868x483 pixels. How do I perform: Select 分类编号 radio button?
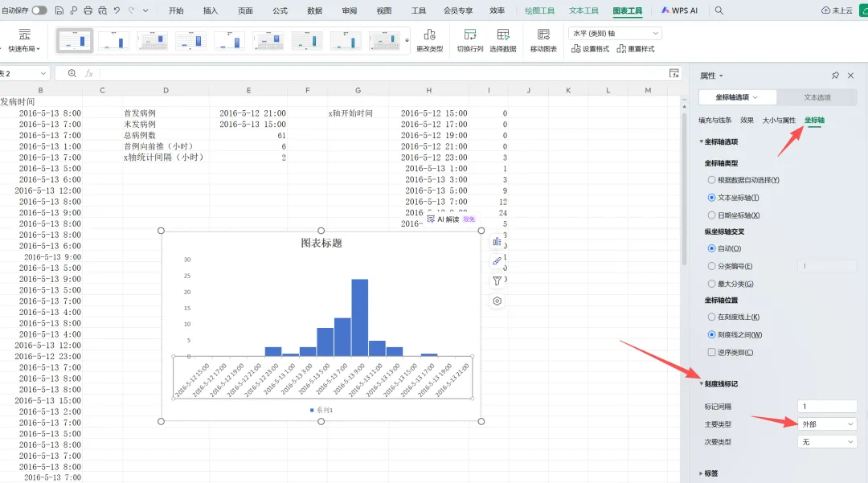711,266
